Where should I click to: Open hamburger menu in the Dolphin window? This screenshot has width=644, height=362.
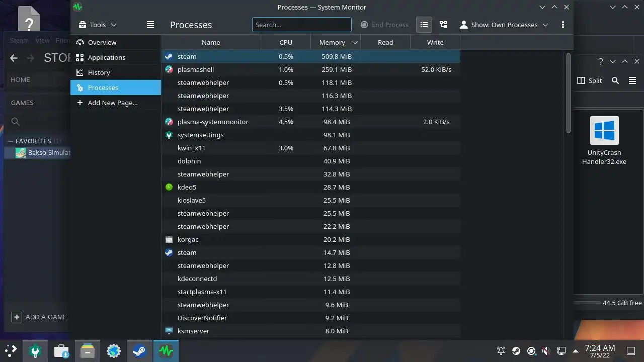tap(632, 80)
